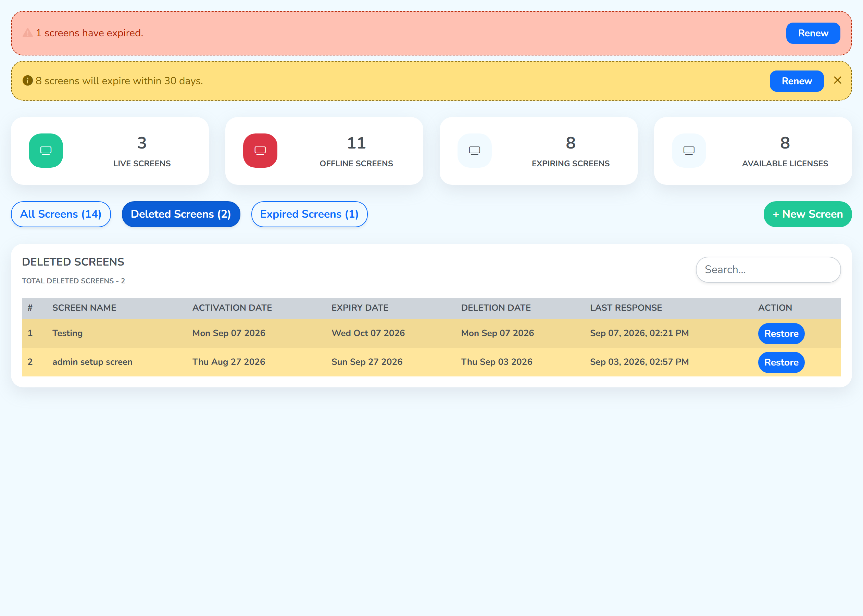Select the 'admin setup screen' name cell
This screenshot has height=616, width=863.
click(92, 362)
